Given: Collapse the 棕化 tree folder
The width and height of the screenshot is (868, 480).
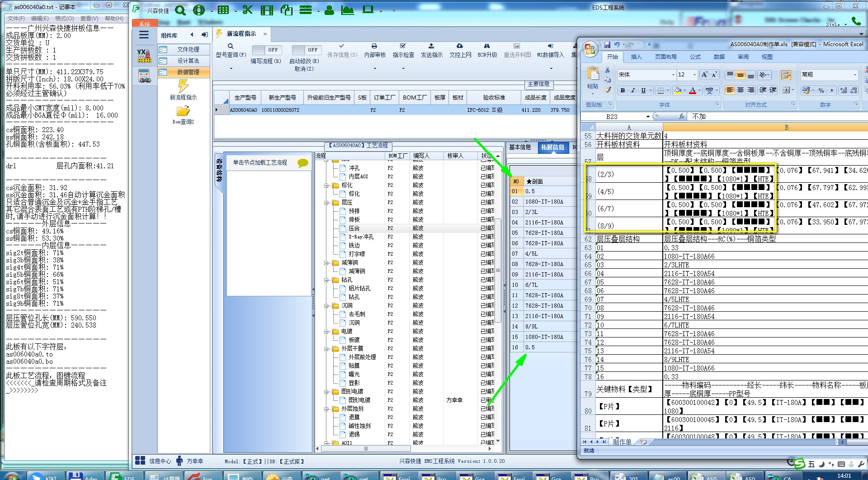Looking at the screenshot, I should click(x=327, y=185).
